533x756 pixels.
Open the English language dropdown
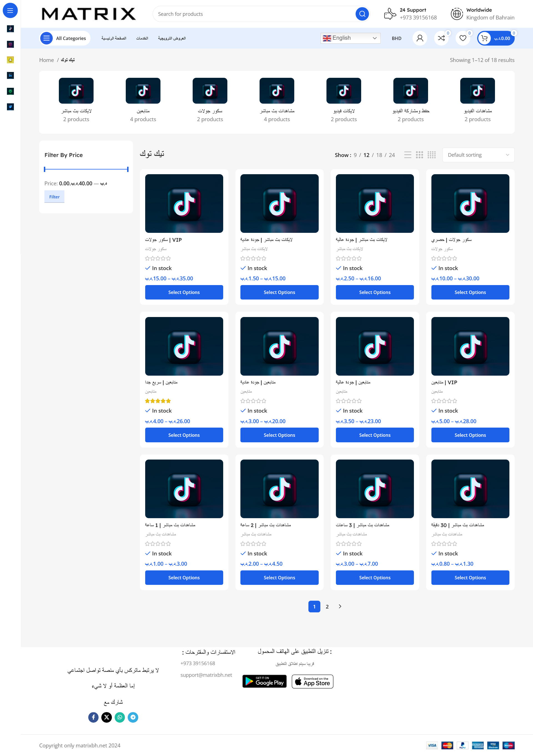tap(350, 38)
